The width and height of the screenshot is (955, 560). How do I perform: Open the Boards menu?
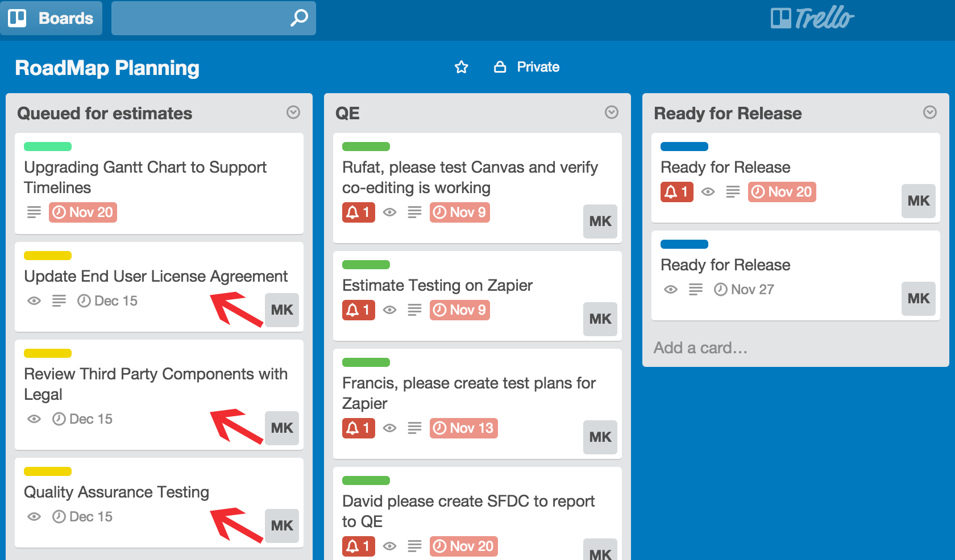pos(52,18)
